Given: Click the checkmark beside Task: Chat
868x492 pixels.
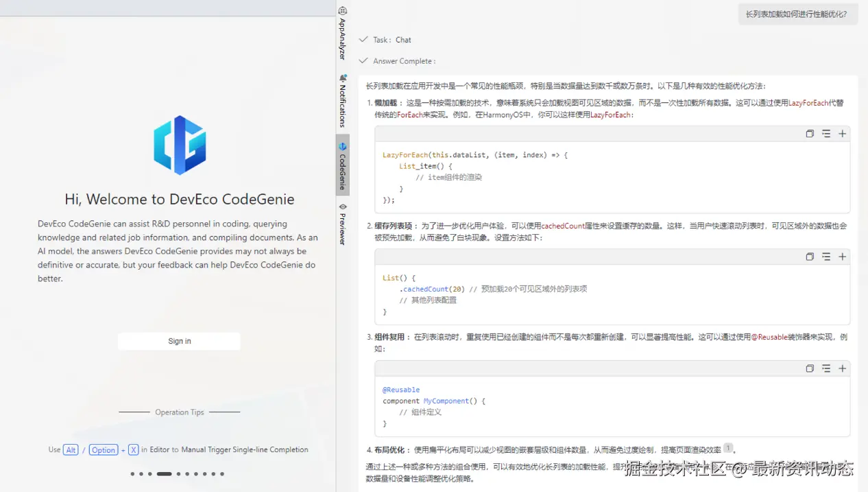Looking at the screenshot, I should pos(363,40).
